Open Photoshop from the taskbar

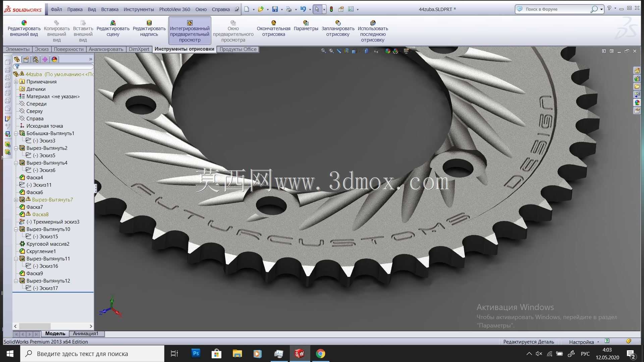click(x=196, y=354)
